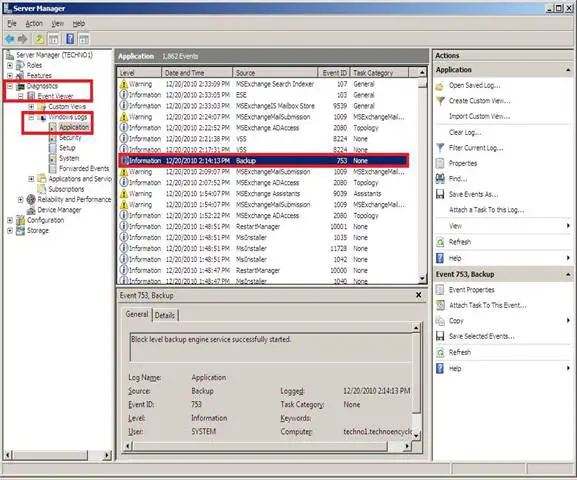Click the Refresh icon under Application actions
This screenshot has width=577, height=480.
(x=440, y=242)
